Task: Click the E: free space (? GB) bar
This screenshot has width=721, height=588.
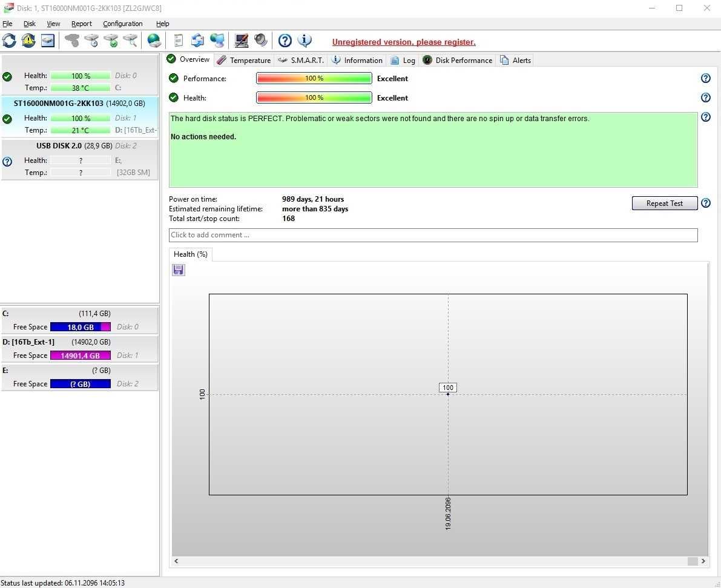Action: [x=81, y=384]
